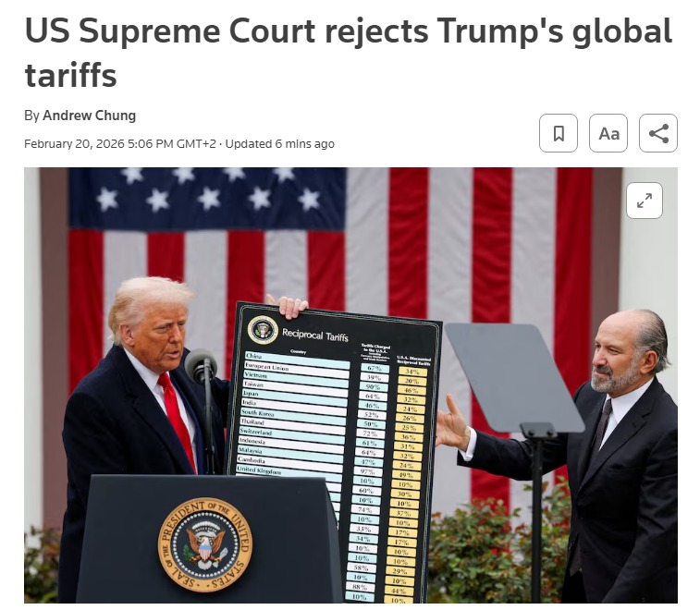Click the 67% blue cell on the chart

375,368
